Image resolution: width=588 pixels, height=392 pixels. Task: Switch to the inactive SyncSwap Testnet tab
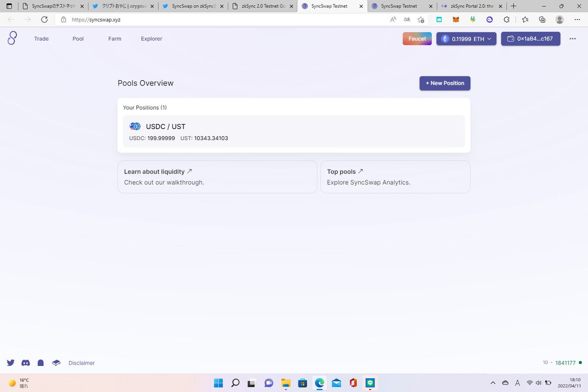pos(402,6)
